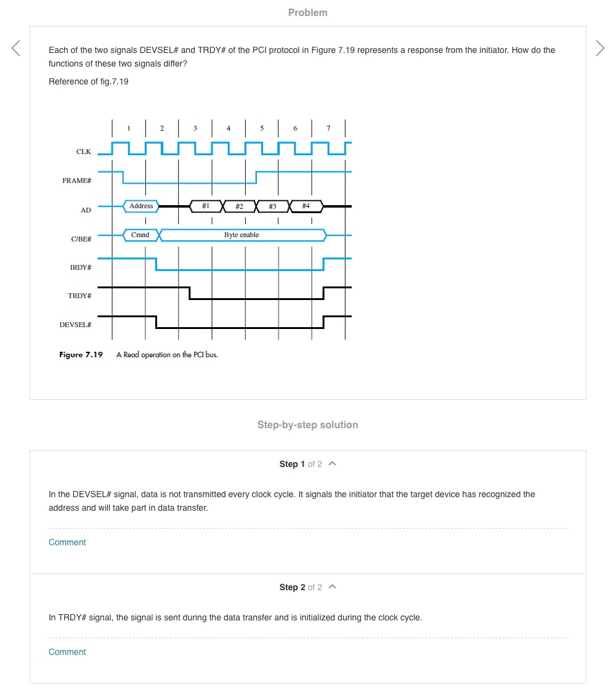Viewport: 616px width, 690px height.
Task: Open the Comment link under Step 2
Action: (67, 652)
